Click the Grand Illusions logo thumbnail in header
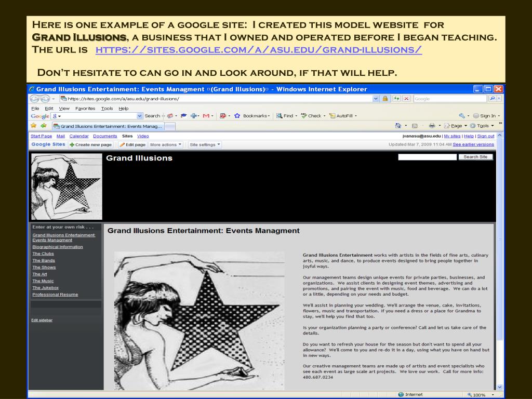The width and height of the screenshot is (532, 399). [66, 187]
